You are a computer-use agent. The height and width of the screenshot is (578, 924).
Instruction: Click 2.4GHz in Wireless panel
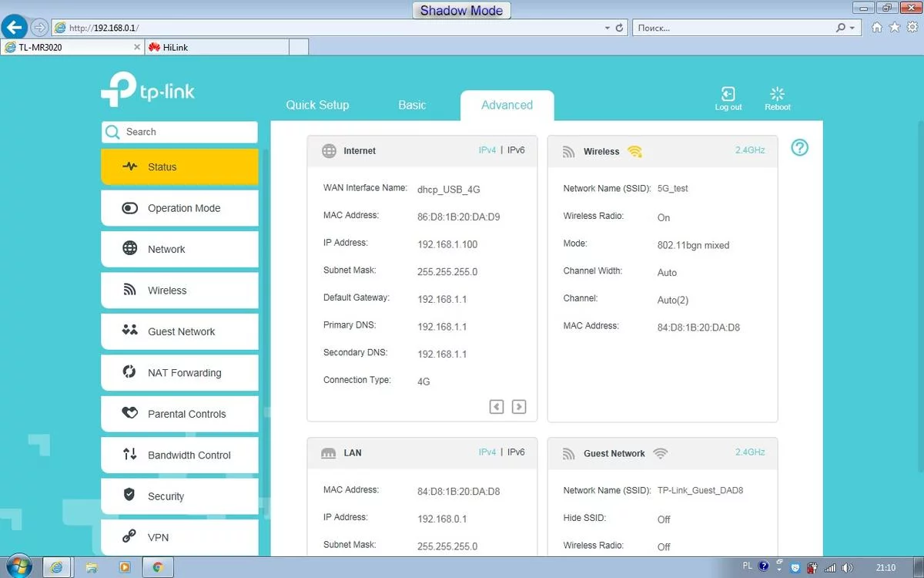pos(750,150)
